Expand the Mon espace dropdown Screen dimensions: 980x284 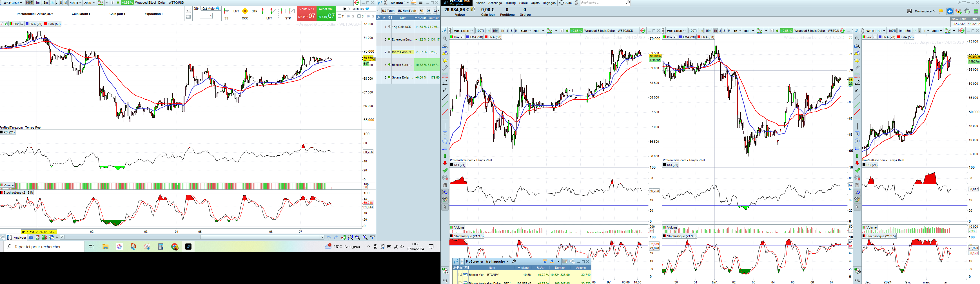(x=925, y=12)
